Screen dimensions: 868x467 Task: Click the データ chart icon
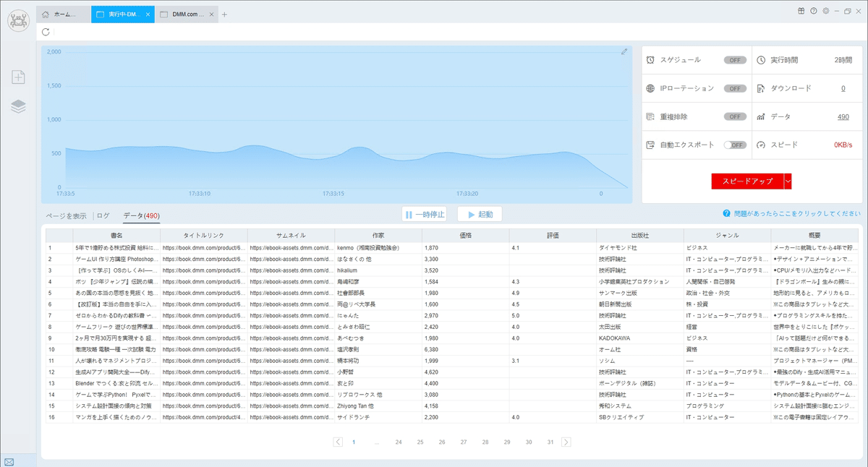761,116
